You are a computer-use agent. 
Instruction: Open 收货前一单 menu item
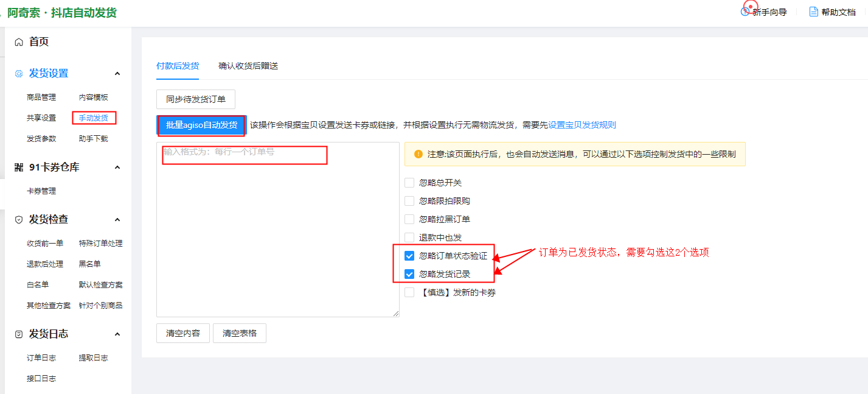pyautogui.click(x=45, y=244)
